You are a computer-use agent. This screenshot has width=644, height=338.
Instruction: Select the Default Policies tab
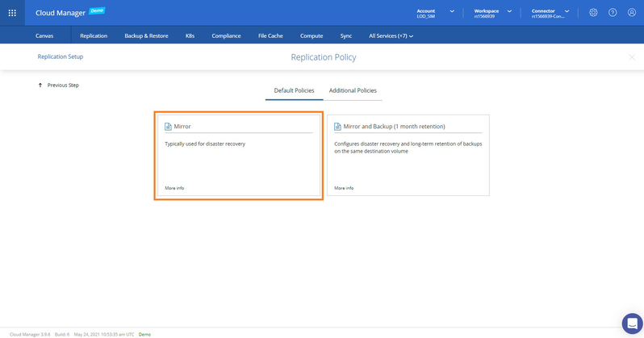point(294,90)
